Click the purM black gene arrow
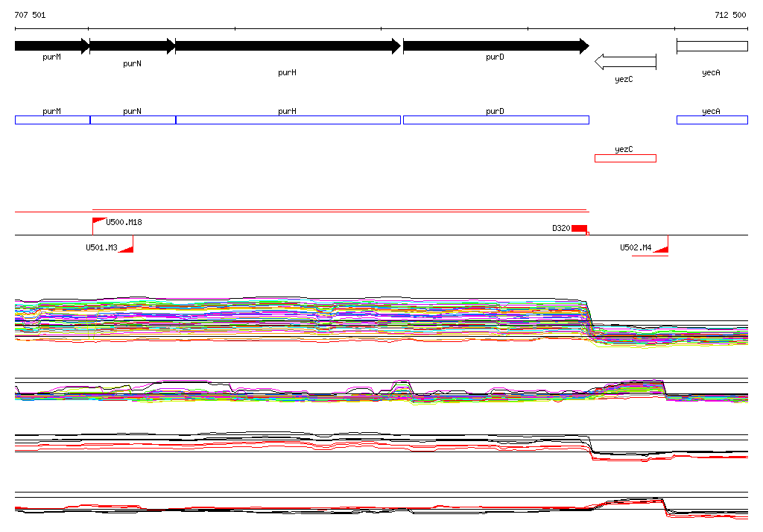 click(52, 46)
